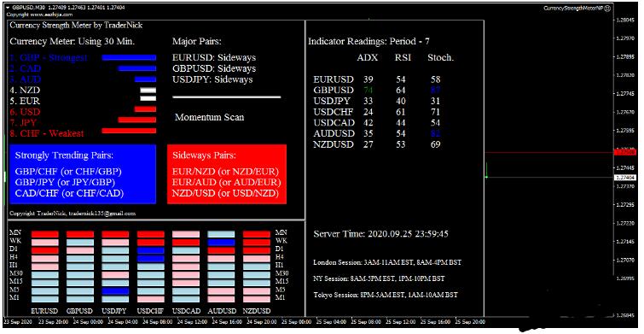Click the CurrencyStrengthMeterNP smiley icon
This screenshot has height=334, width=644.
pos(608,8)
